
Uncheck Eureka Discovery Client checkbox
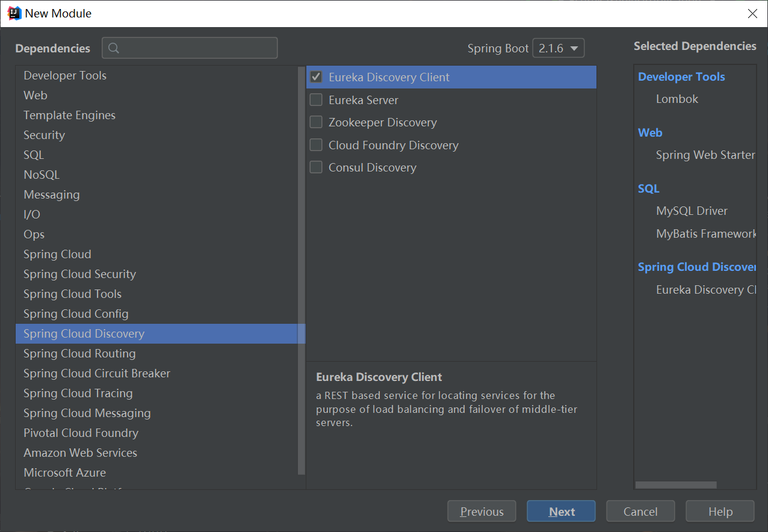click(x=316, y=77)
